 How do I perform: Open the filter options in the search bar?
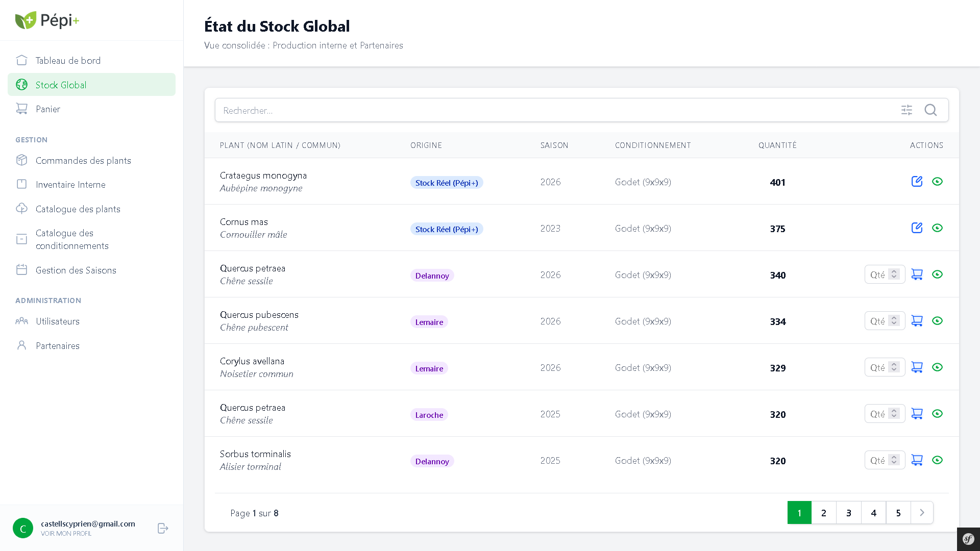click(907, 110)
